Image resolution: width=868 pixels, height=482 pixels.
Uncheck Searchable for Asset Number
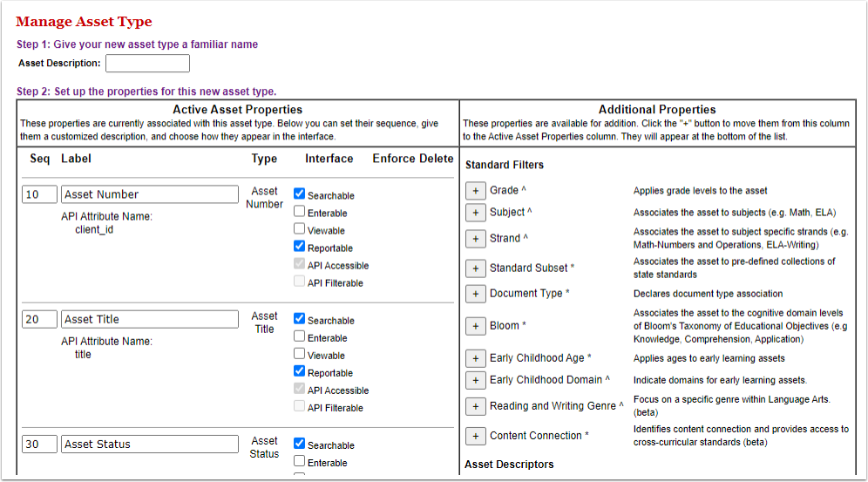(300, 194)
